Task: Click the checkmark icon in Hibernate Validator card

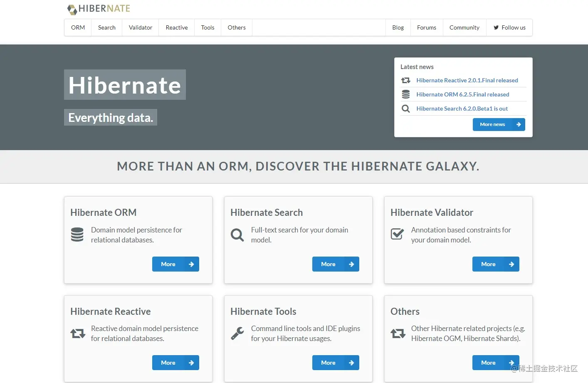Action: tap(397, 234)
